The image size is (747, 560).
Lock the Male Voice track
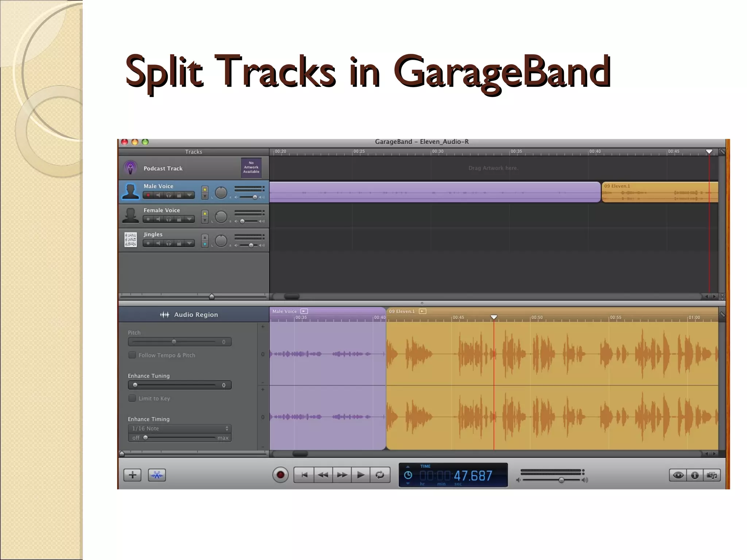pyautogui.click(x=179, y=195)
